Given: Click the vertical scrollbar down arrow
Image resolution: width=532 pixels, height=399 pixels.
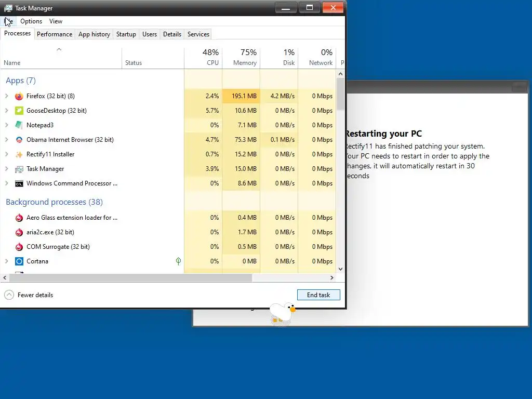Looking at the screenshot, I should click(341, 269).
